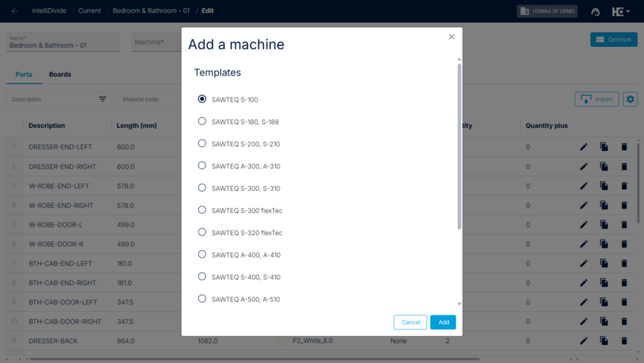
Task: Click the P2_White_8.0 material cell
Action: click(x=312, y=341)
